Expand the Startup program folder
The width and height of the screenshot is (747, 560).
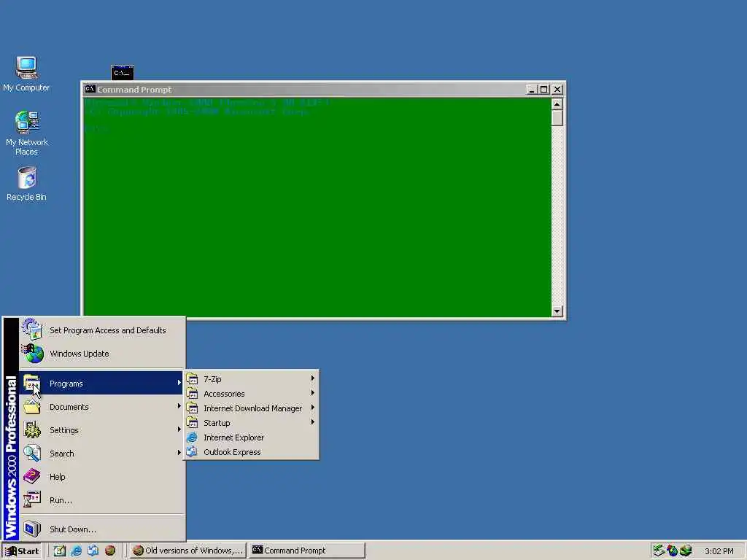[x=252, y=423]
